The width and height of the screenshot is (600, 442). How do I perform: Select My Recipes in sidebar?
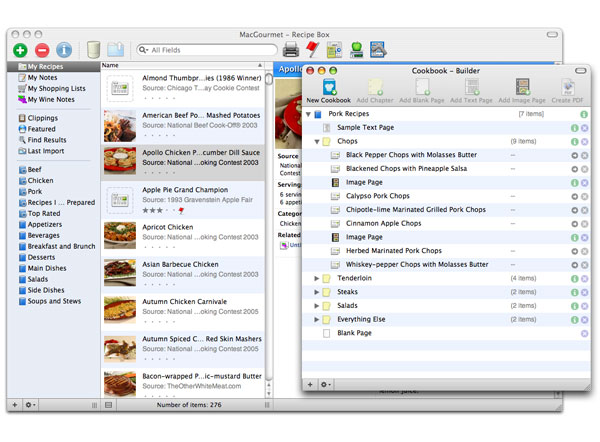click(53, 67)
